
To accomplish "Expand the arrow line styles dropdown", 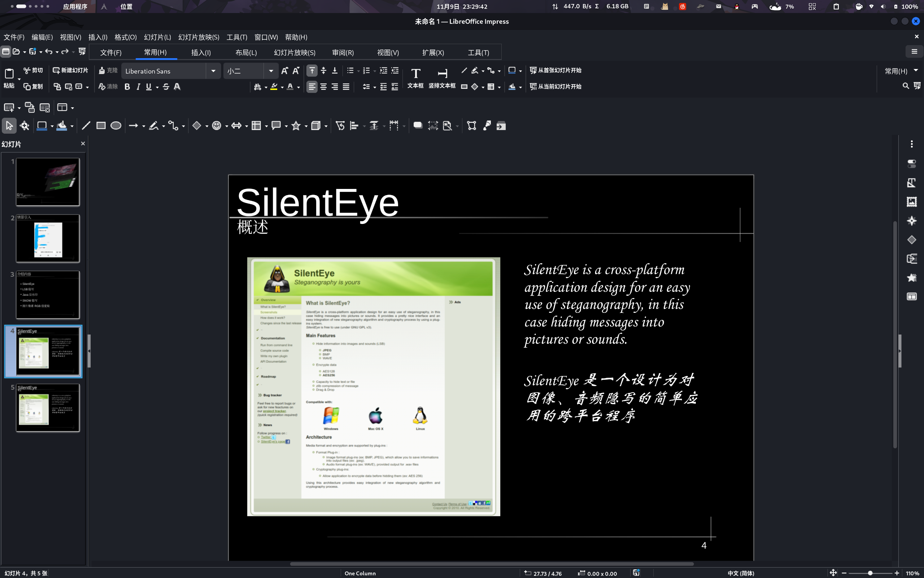I will [x=144, y=126].
